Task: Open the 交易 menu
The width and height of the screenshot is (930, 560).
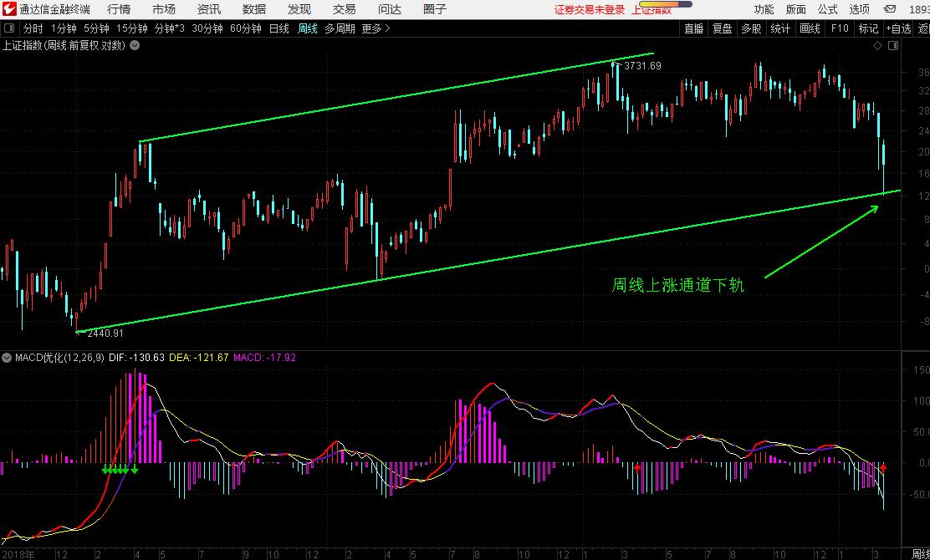Action: coord(345,9)
